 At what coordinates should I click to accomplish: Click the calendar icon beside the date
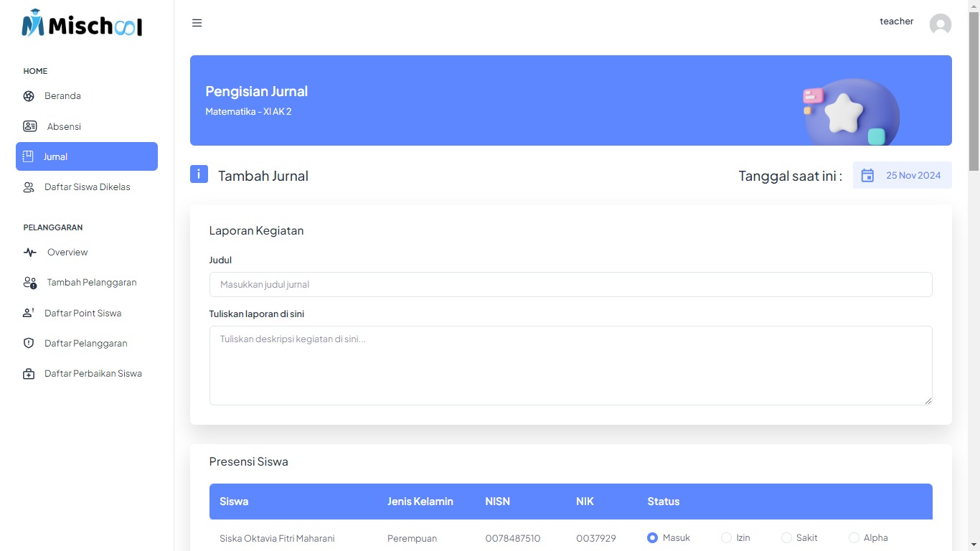click(867, 176)
